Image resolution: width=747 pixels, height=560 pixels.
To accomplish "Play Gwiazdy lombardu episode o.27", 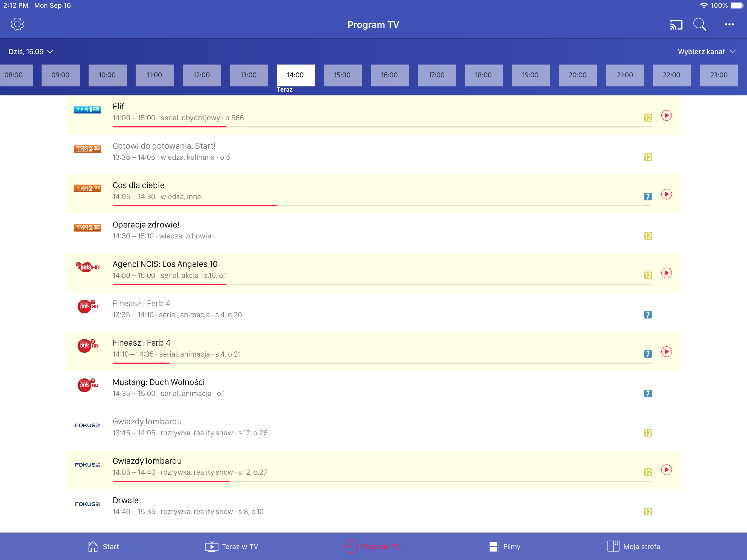I will [x=666, y=470].
